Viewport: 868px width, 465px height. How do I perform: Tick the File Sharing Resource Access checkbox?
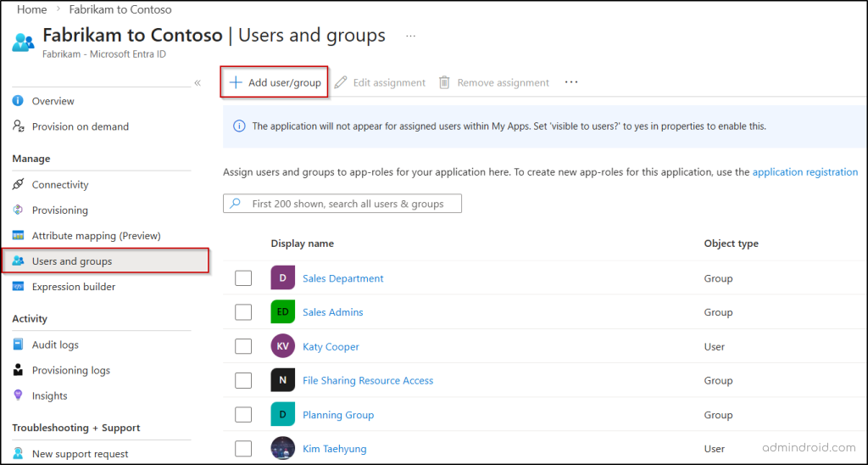pyautogui.click(x=243, y=380)
